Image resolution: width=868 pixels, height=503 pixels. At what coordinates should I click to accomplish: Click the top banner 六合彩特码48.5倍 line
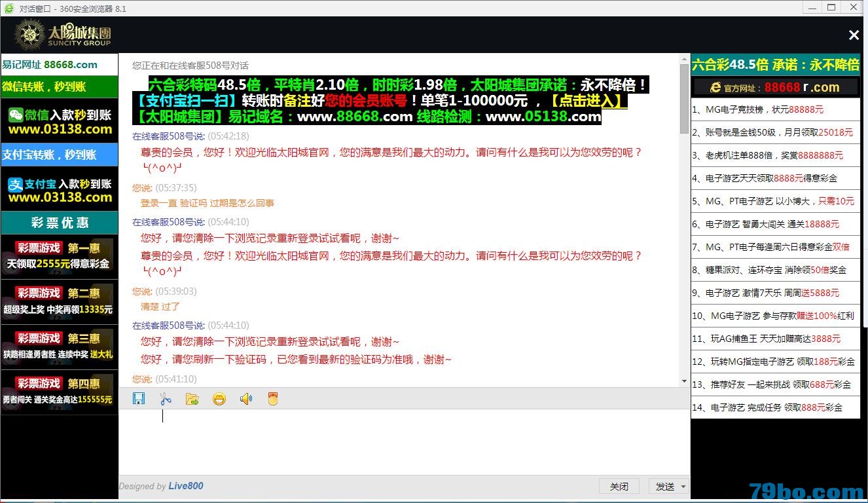click(398, 85)
